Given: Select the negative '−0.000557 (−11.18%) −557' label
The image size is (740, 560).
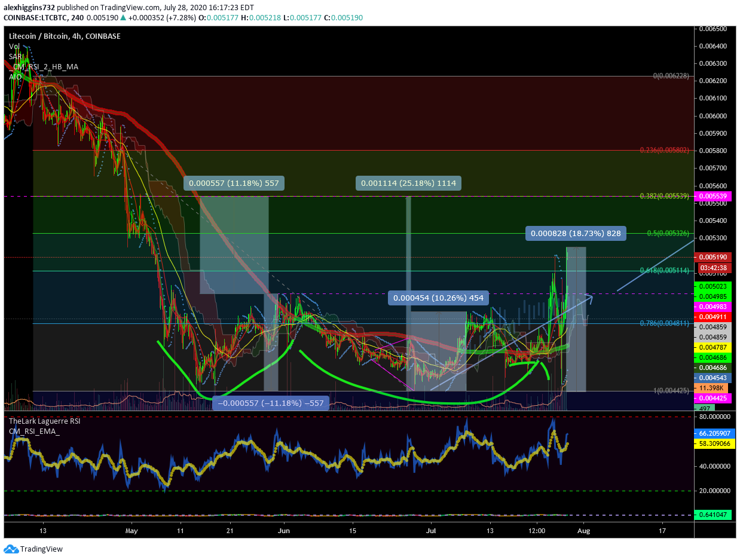Looking at the screenshot, I should (x=270, y=403).
